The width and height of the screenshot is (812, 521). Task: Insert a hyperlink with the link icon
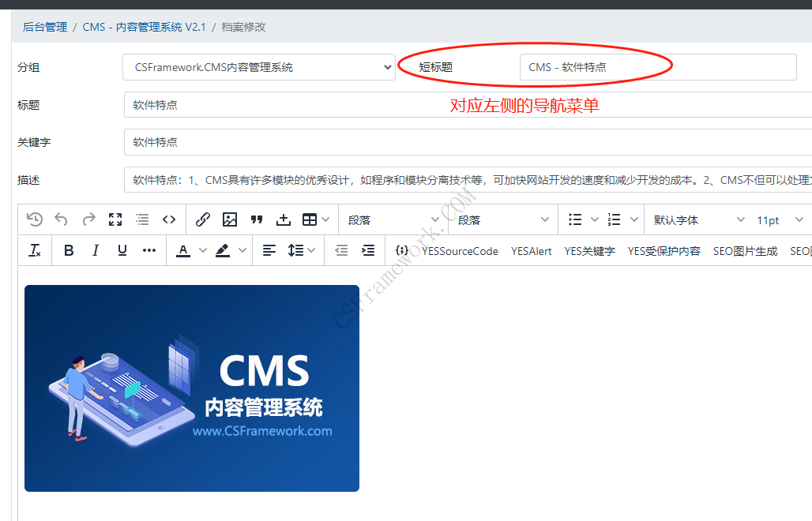(202, 219)
